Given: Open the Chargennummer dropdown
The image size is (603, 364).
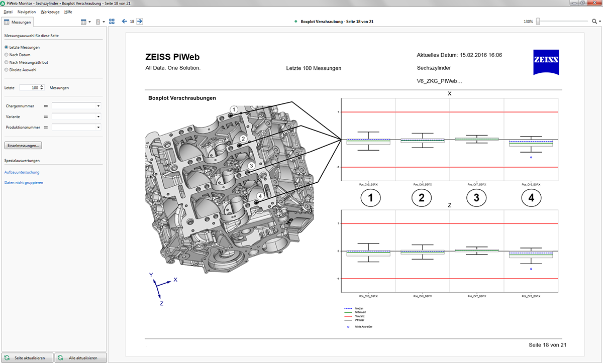Looking at the screenshot, I should 76,106.
